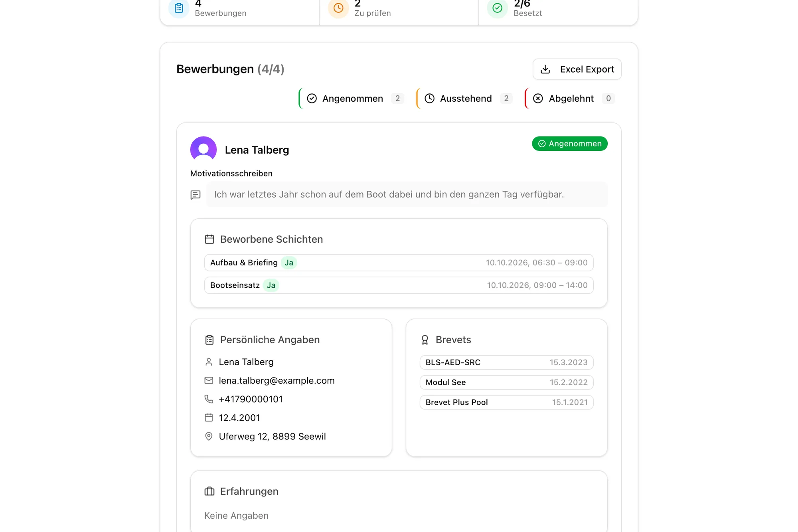Click the phone number +41790000101
798x532 pixels.
click(x=251, y=399)
